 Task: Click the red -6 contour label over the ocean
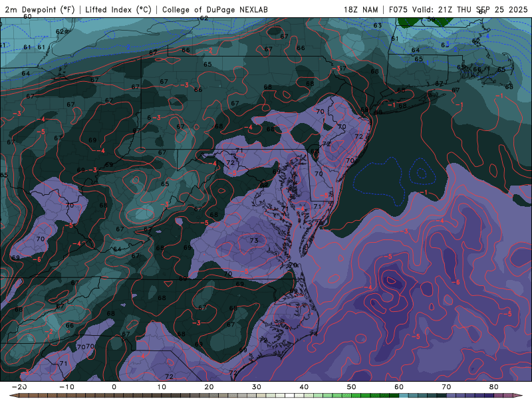pyautogui.click(x=456, y=282)
